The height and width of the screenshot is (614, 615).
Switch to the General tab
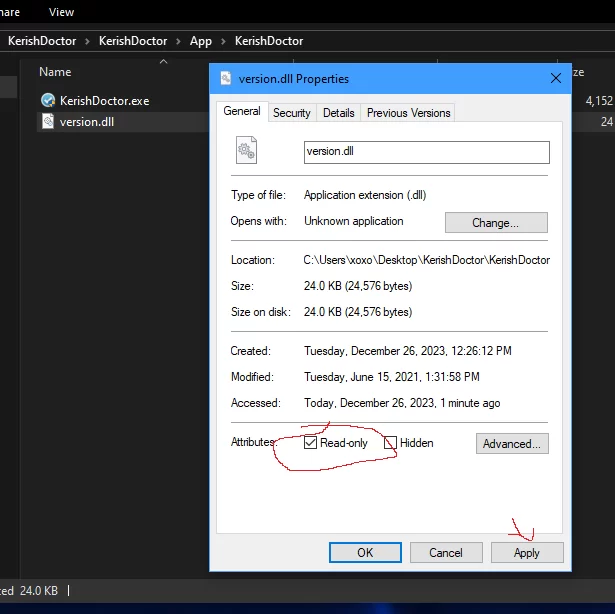(242, 111)
